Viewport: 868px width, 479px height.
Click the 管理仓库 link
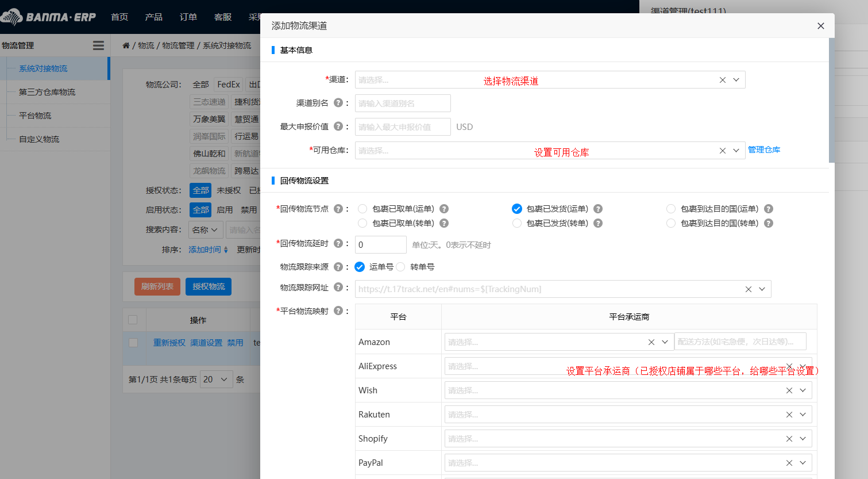coord(764,150)
